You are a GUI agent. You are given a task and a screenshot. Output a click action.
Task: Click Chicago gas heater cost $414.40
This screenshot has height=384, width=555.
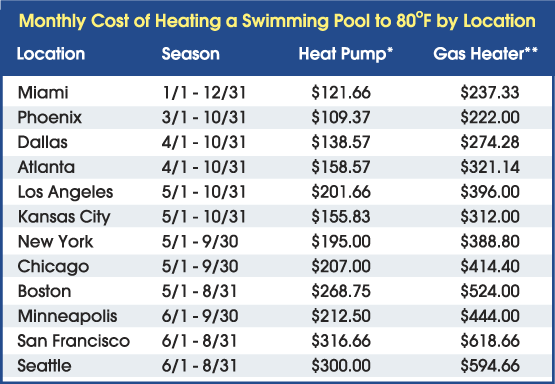point(490,266)
